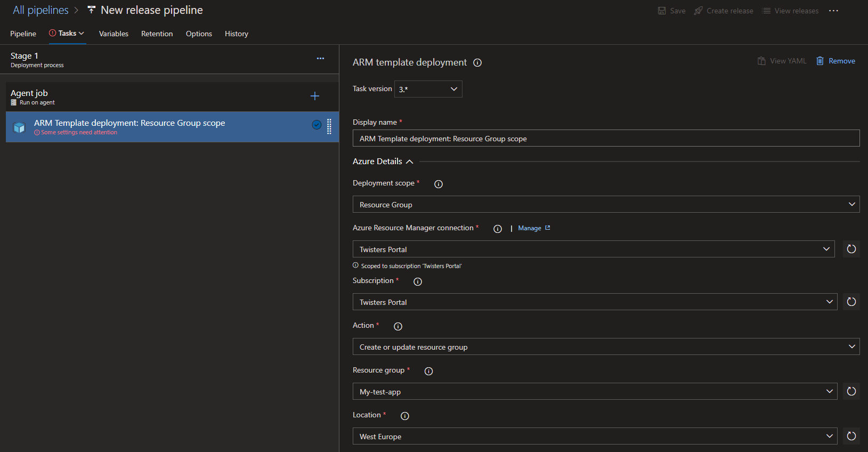Go to All pipelines breadcrumb
This screenshot has width=868, height=452.
[x=40, y=10]
